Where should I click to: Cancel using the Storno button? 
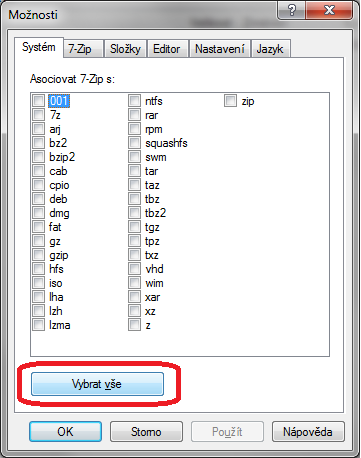[146, 432]
